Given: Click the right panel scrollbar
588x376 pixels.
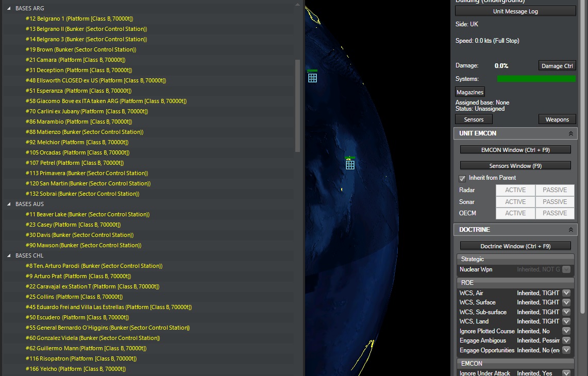Looking at the screenshot, I should pyautogui.click(x=582, y=158).
